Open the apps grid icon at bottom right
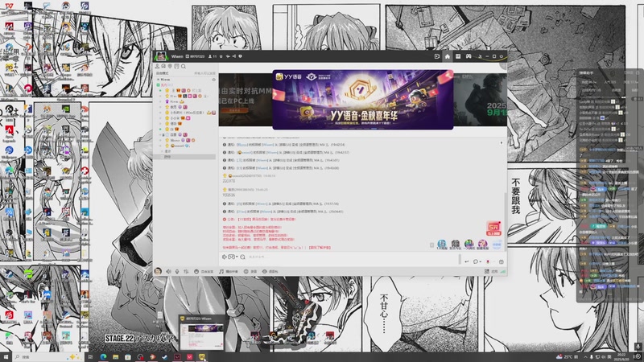Viewport: 644px width, 362px height. coord(487,271)
